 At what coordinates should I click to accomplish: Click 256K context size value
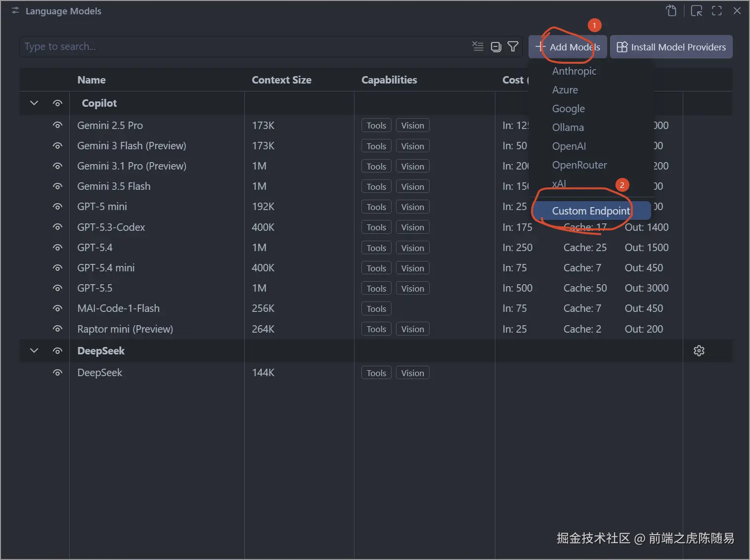[263, 308]
